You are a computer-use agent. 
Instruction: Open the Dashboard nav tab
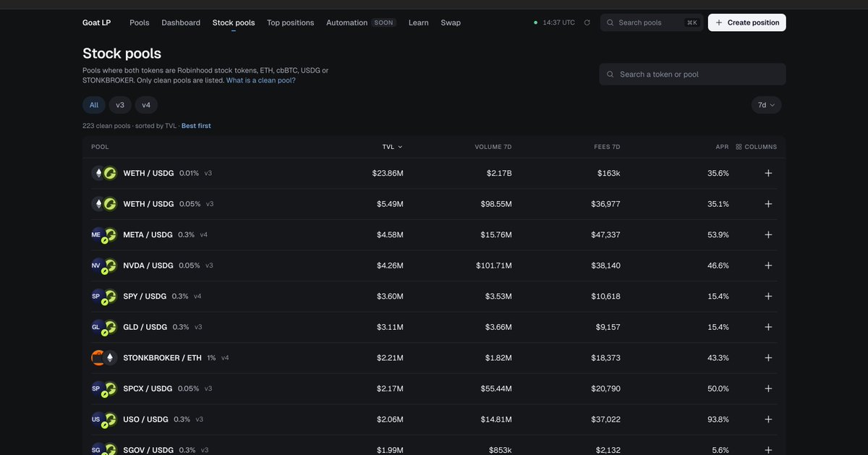[181, 22]
